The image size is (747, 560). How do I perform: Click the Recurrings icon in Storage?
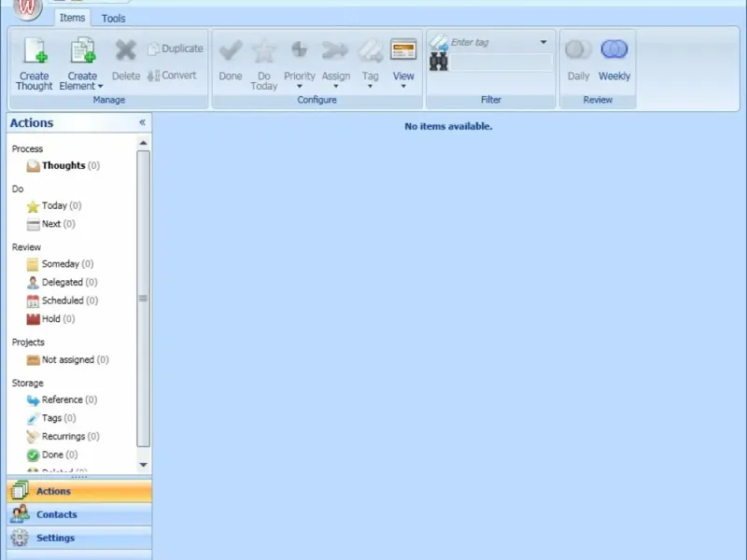pos(33,437)
